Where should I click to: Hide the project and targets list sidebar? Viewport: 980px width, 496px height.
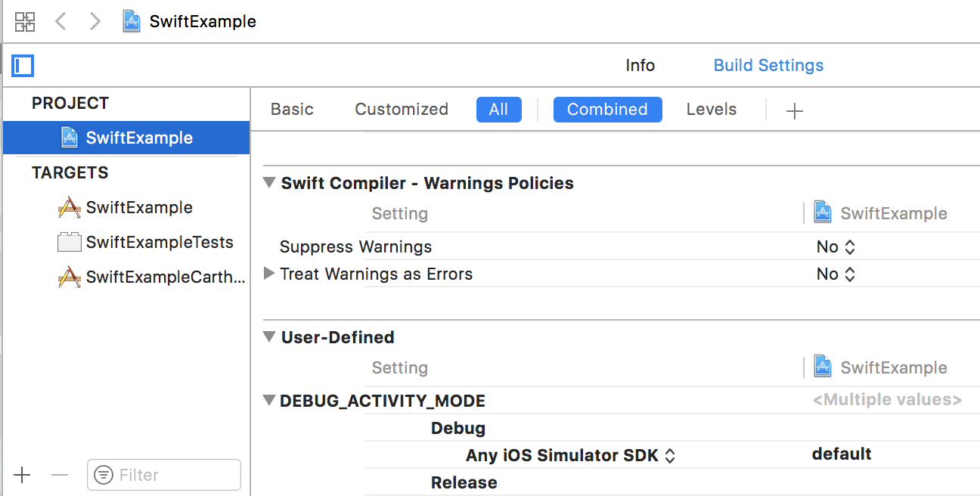pyautogui.click(x=23, y=66)
